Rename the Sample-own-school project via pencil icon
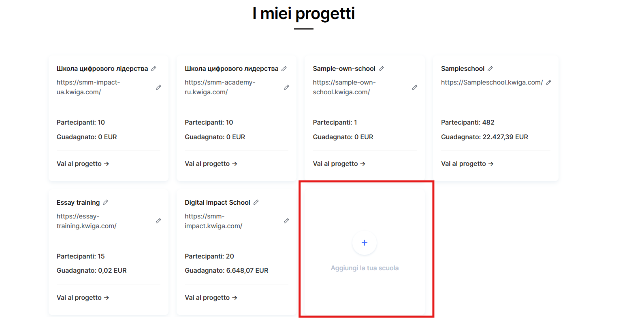This screenshot has height=318, width=644. click(x=381, y=69)
